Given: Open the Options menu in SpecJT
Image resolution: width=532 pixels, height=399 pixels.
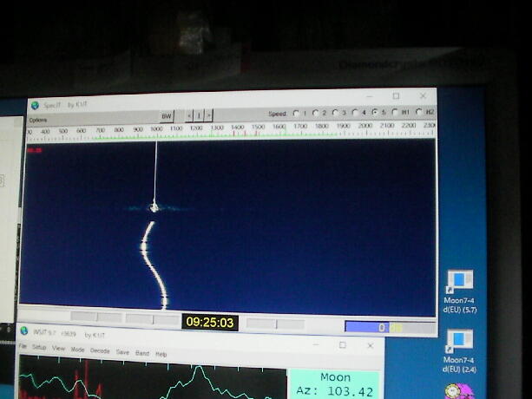Looking at the screenshot, I should click(x=38, y=120).
